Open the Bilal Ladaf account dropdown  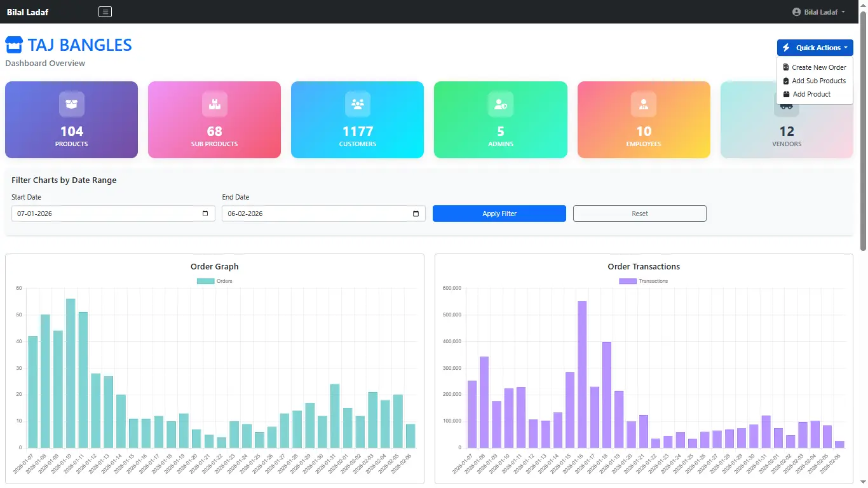(818, 11)
